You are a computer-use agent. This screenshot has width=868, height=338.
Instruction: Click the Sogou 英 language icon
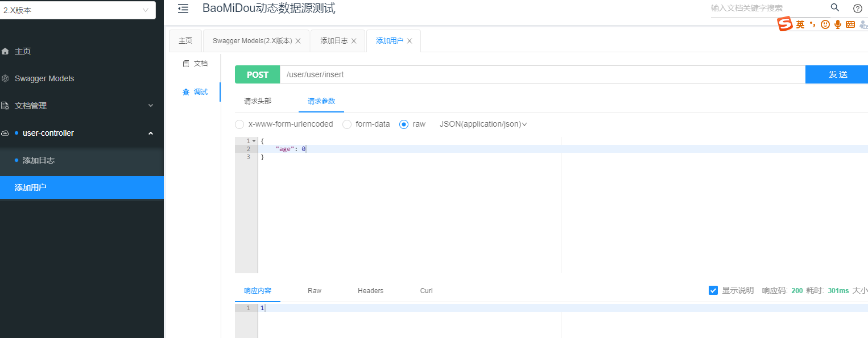800,24
